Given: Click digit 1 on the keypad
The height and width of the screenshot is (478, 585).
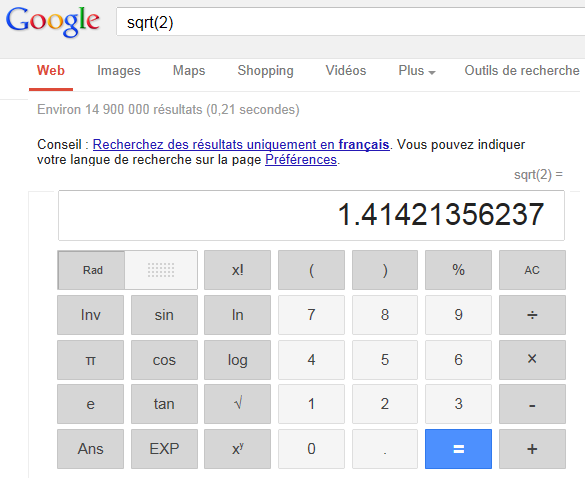Looking at the screenshot, I should [311, 404].
